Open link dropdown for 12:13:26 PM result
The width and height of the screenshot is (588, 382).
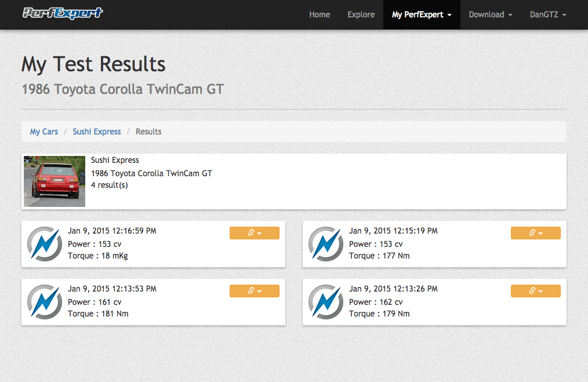[535, 291]
